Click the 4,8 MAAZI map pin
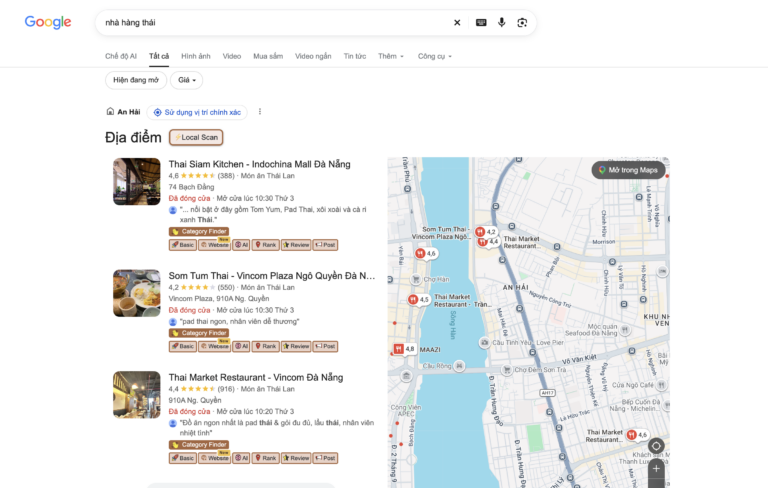This screenshot has width=768, height=488. click(404, 349)
